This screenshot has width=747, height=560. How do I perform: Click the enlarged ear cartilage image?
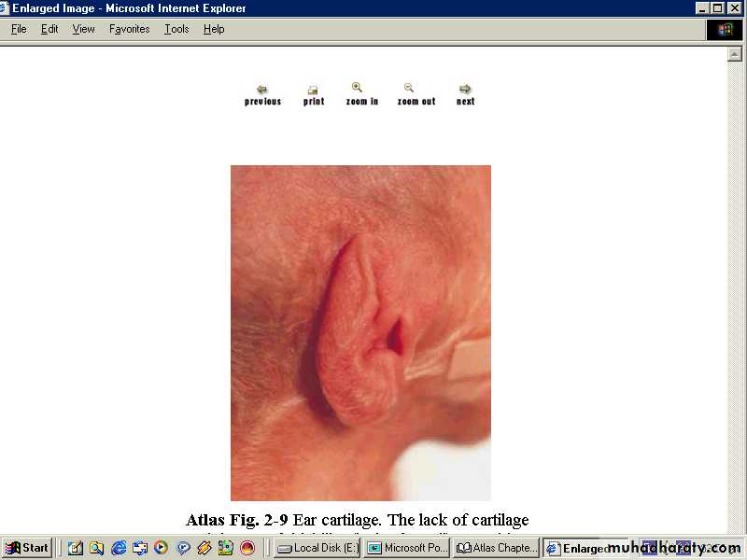point(360,333)
